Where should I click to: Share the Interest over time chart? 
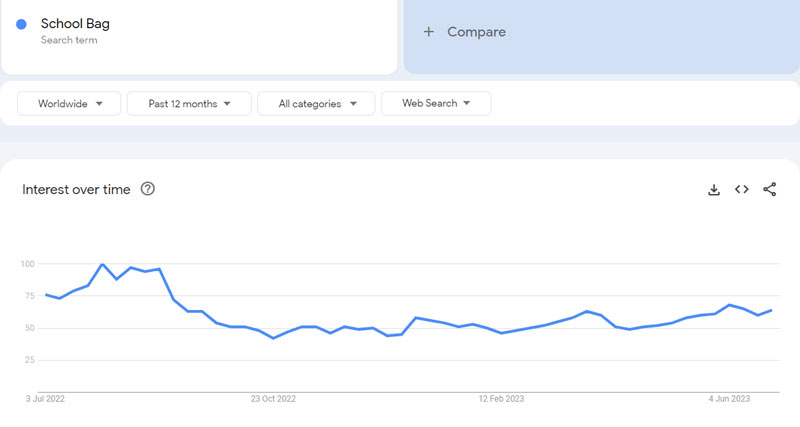769,190
